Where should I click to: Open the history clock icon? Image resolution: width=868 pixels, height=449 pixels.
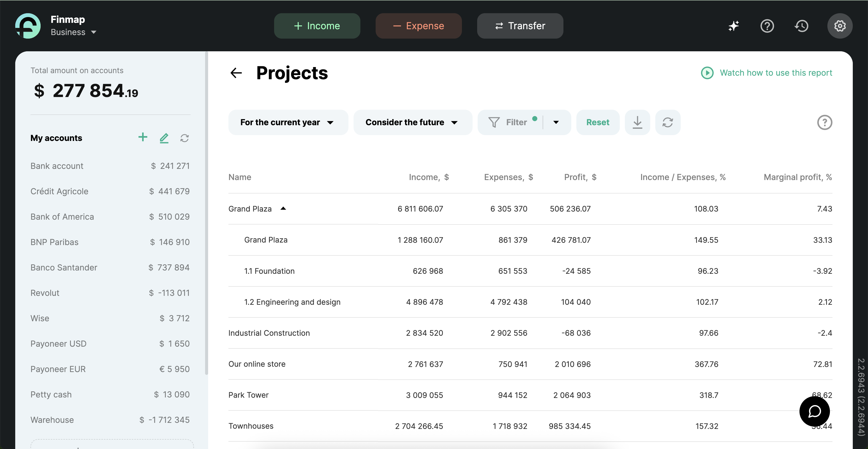801,26
